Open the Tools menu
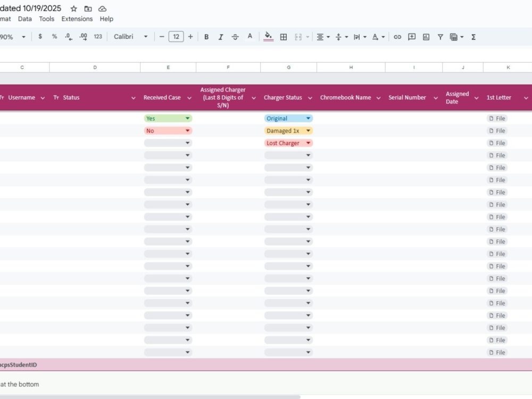 46,19
